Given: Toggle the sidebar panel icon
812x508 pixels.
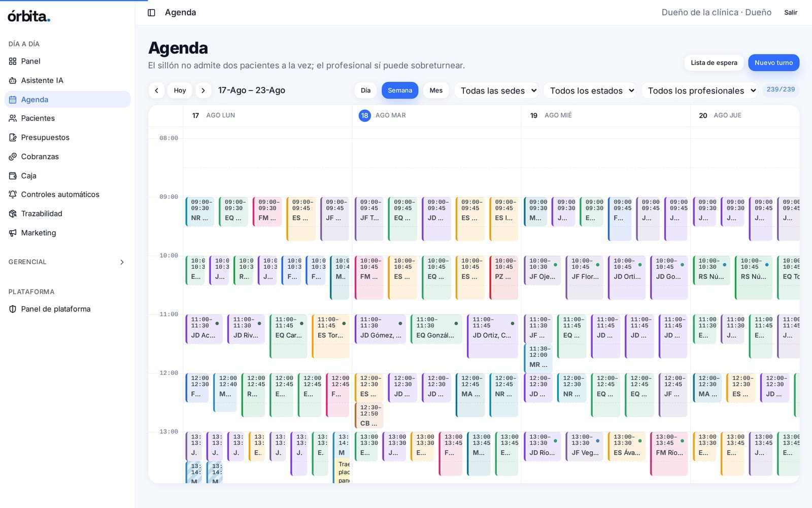Looking at the screenshot, I should pos(151,13).
